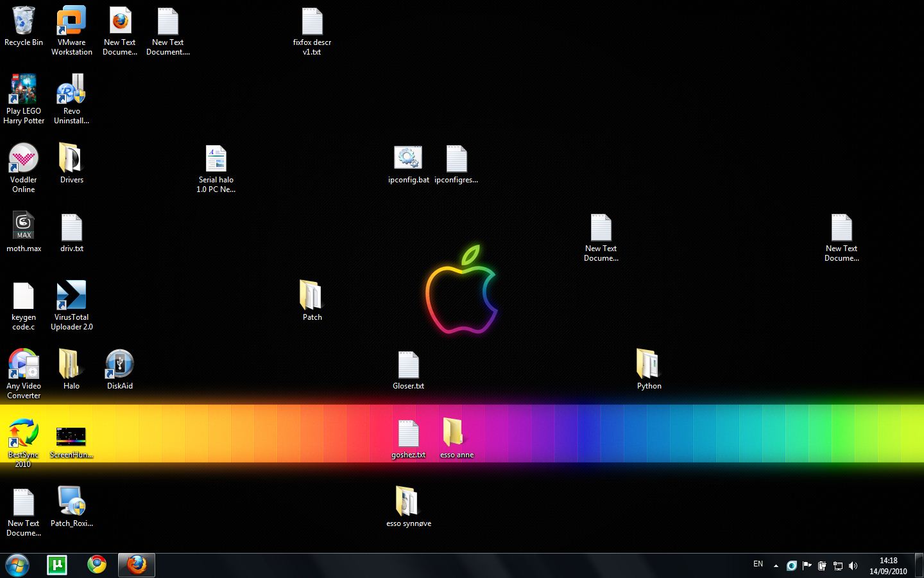
Task: Open the Windows Start menu orb
Action: click(x=17, y=565)
